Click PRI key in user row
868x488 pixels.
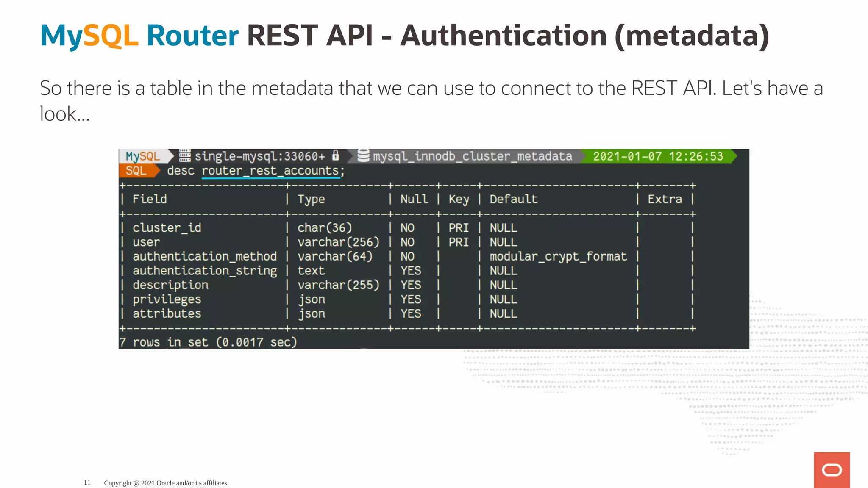pos(459,242)
